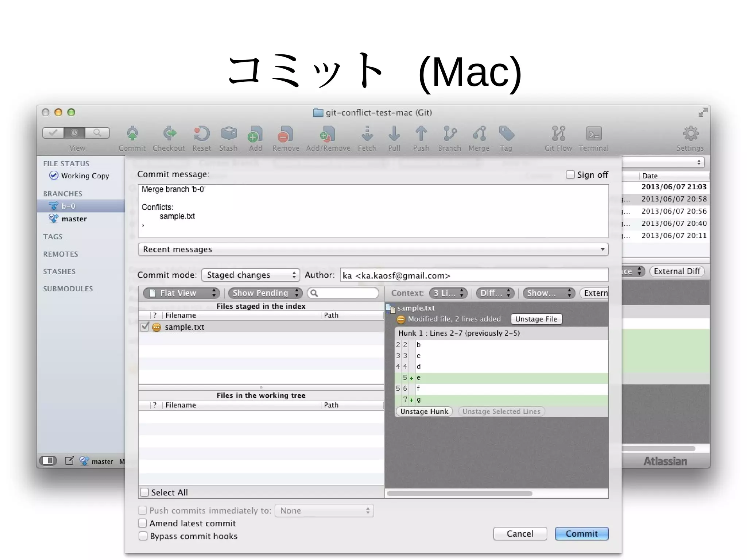Open the Show Pending dropdown
Image resolution: width=747 pixels, height=560 pixels.
(x=266, y=293)
